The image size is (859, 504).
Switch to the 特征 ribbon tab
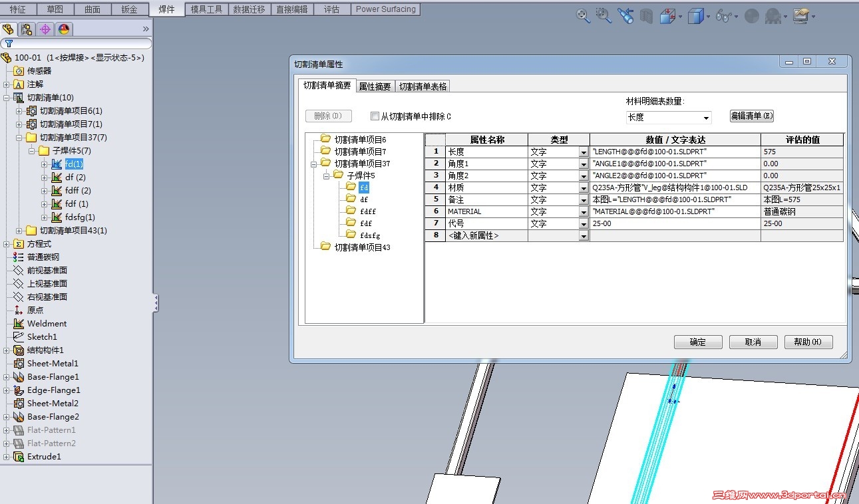17,9
